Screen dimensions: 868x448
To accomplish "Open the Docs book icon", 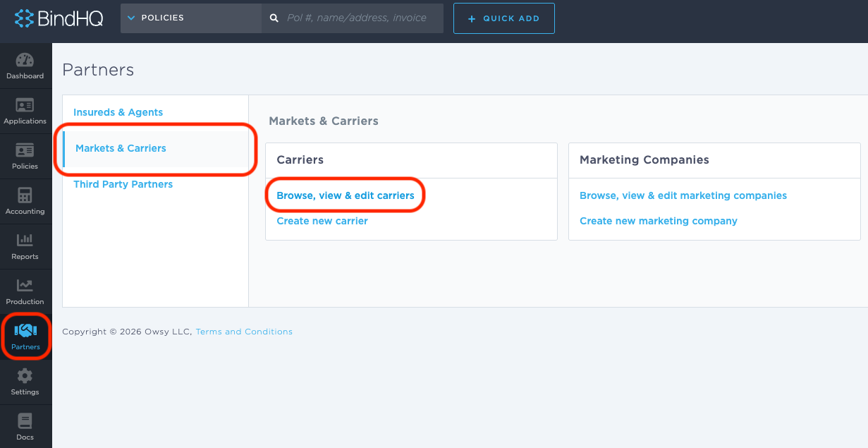I will [25, 421].
